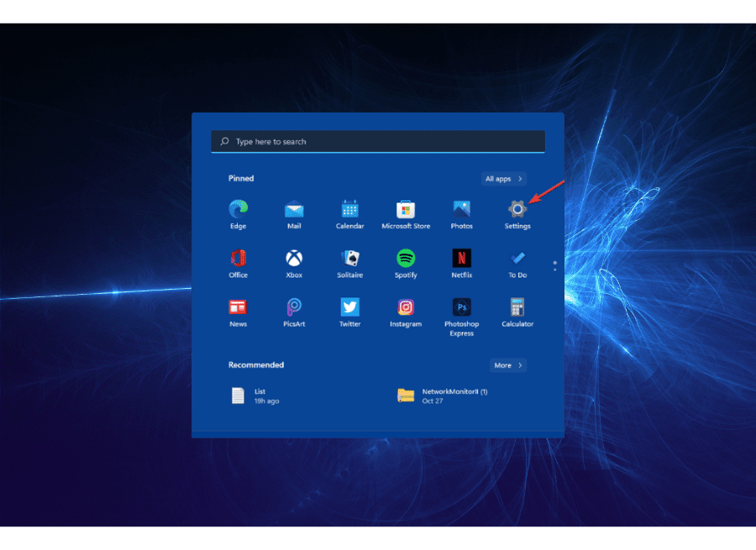This screenshot has height=550, width=756.
Task: Open the Xbox app
Action: [x=293, y=258]
